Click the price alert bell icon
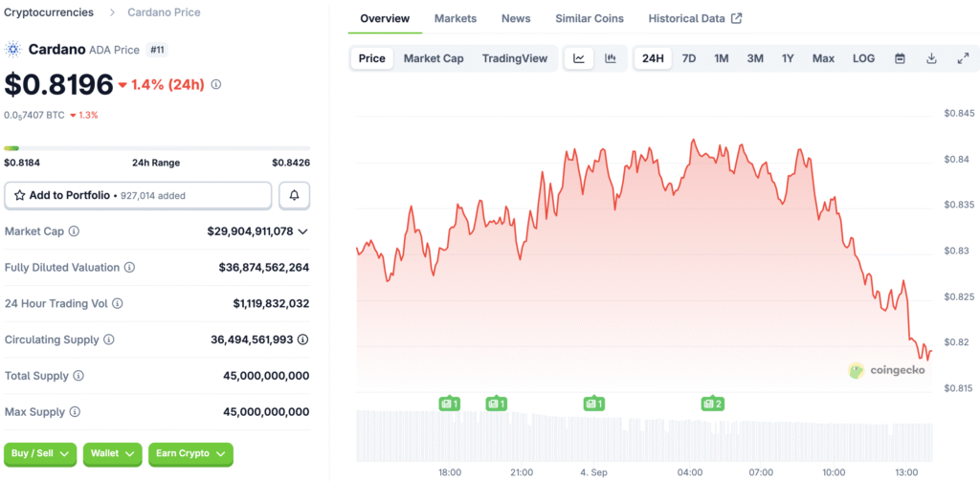This screenshot has width=980, height=481. coord(295,195)
